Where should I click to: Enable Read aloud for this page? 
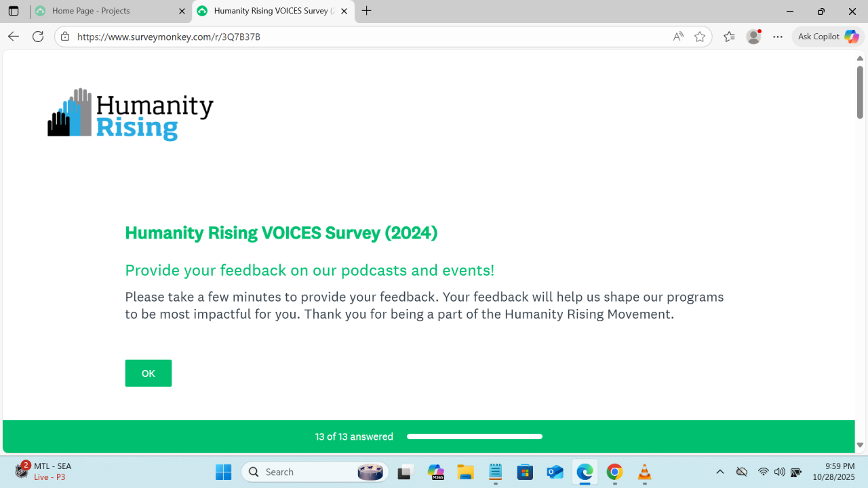[x=678, y=37]
